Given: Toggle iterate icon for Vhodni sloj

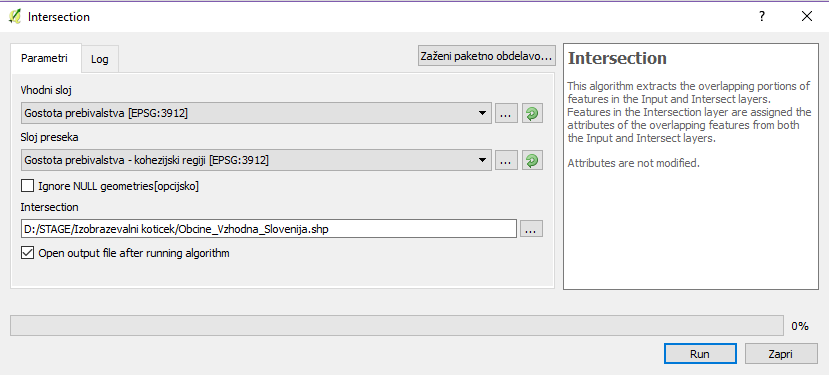Looking at the screenshot, I should tap(532, 114).
